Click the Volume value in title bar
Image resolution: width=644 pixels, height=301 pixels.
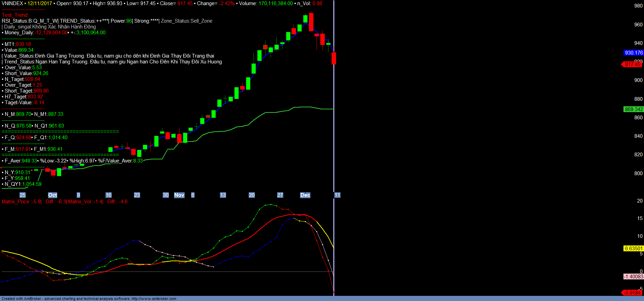click(275, 3)
